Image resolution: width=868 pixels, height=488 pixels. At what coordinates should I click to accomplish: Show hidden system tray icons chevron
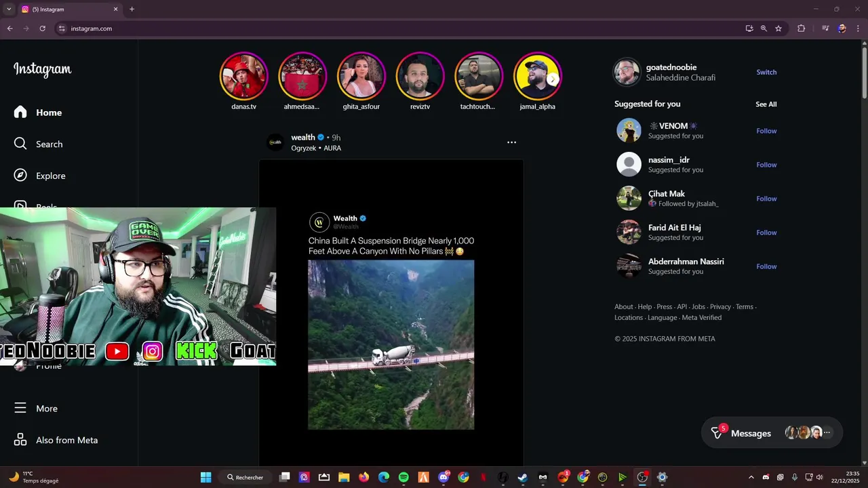click(x=751, y=477)
